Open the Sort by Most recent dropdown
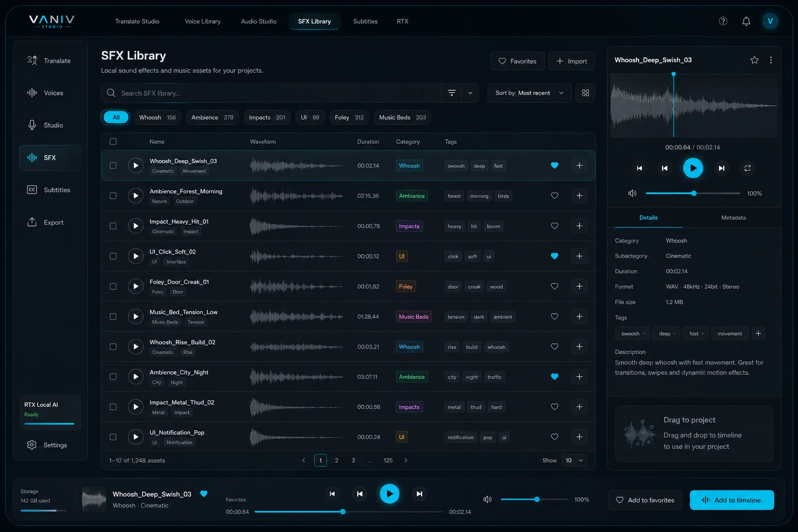The image size is (798, 532). coord(529,92)
